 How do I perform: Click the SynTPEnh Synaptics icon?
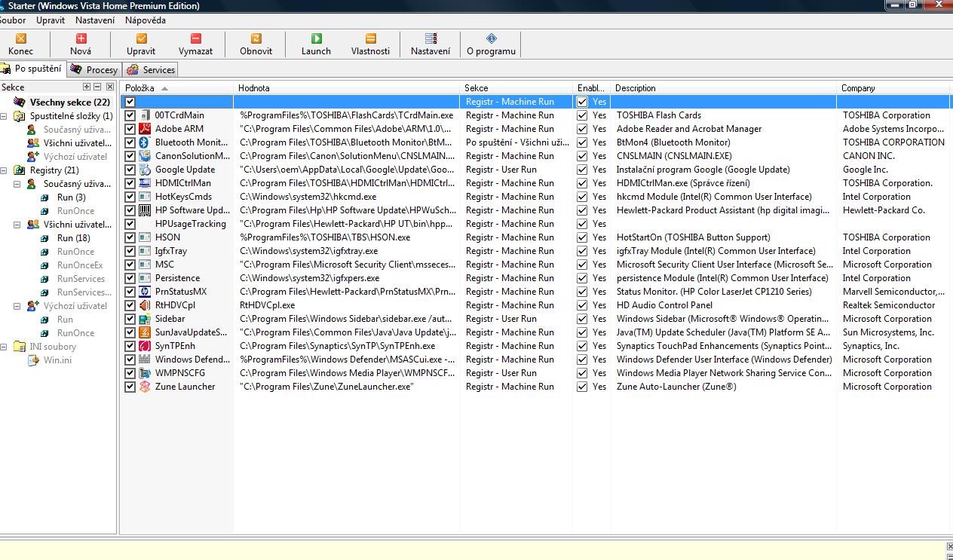tap(146, 346)
